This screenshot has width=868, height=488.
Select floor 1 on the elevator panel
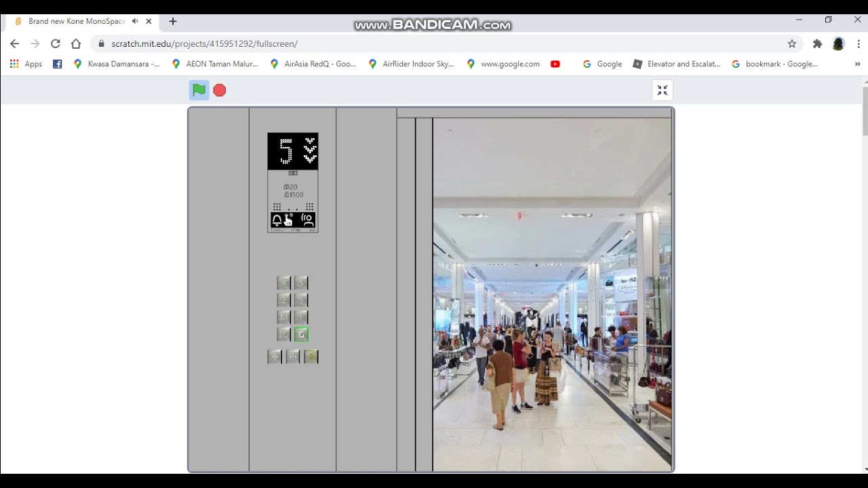[301, 317]
